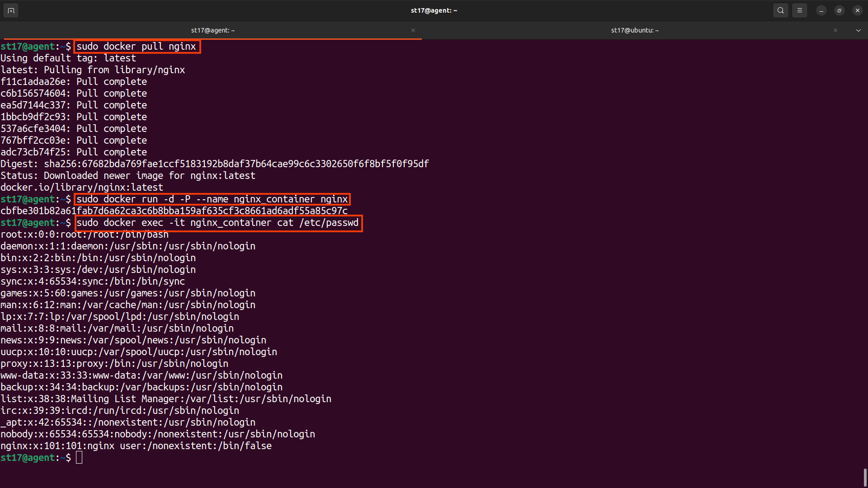Click the 'man:x:6:12' passwd entry
The height and width of the screenshot is (488, 868).
coord(128,305)
